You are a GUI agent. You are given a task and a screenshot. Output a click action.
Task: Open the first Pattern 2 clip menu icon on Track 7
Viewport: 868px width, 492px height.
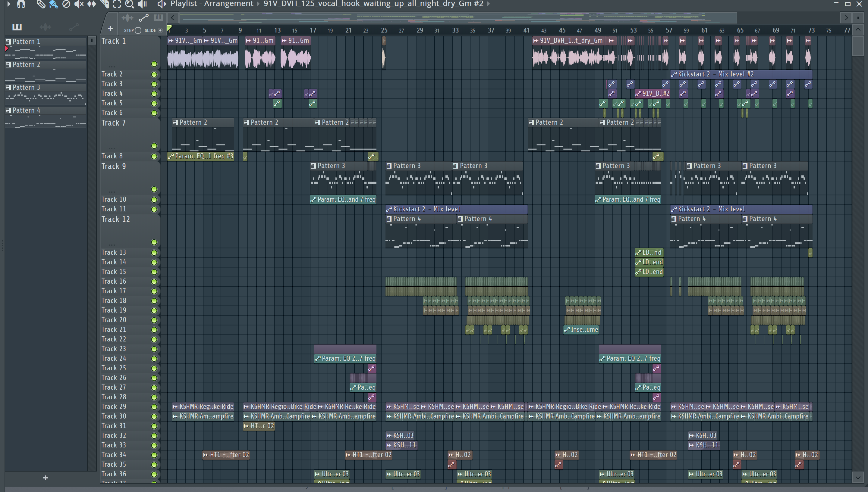coord(175,123)
